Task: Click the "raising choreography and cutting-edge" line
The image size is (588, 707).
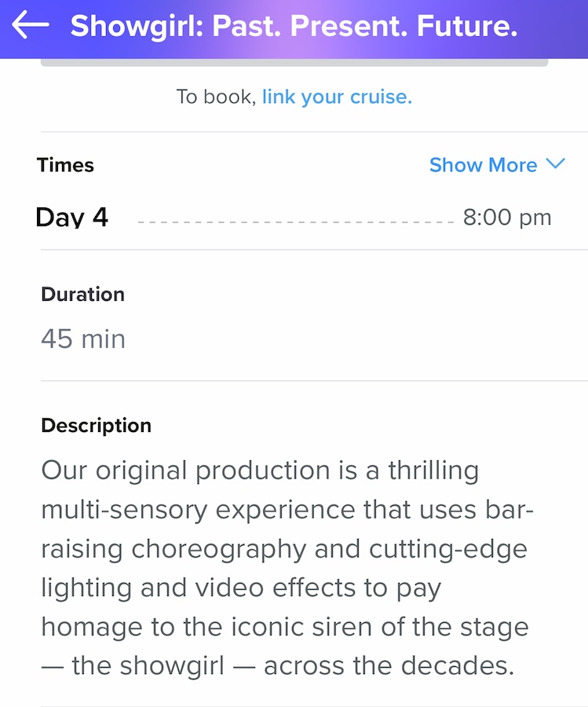Action: pos(284,549)
